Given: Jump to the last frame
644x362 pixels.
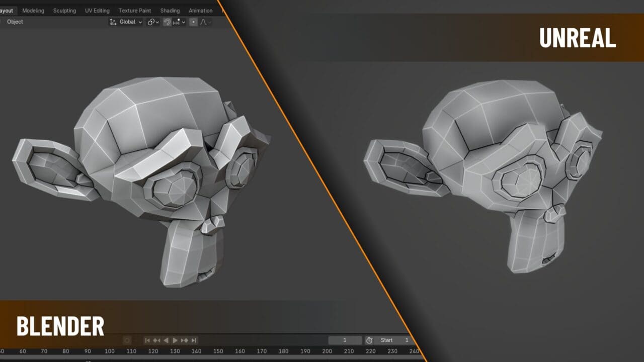Looking at the screenshot, I should [194, 340].
